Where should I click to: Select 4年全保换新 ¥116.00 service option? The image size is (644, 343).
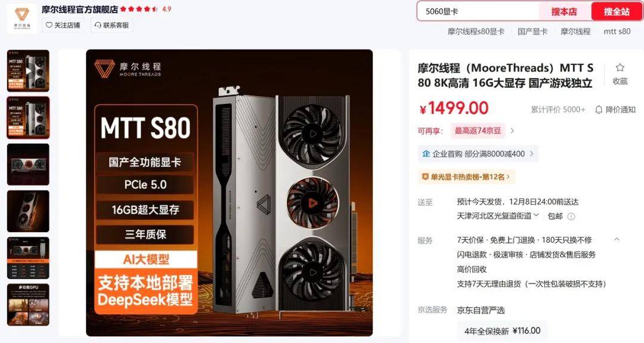pyautogui.click(x=502, y=330)
